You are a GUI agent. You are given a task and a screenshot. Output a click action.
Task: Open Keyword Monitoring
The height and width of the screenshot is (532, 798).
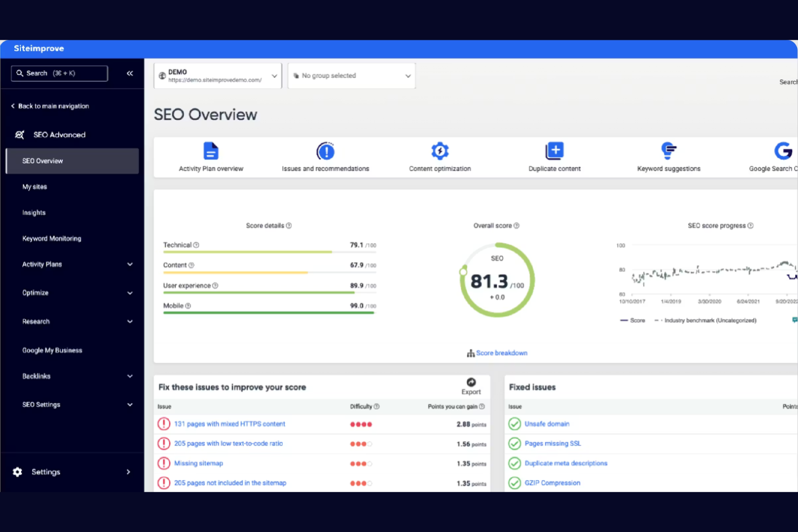coord(51,238)
